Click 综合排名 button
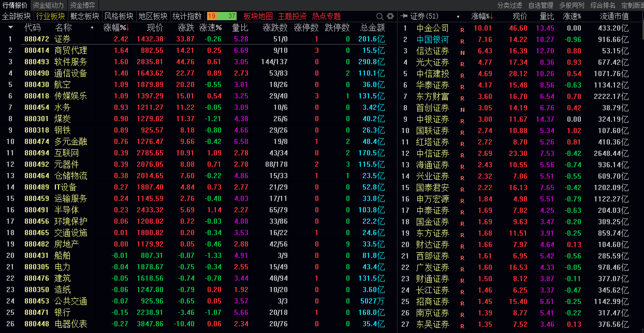The width and height of the screenshot is (644, 333). [x=603, y=5]
